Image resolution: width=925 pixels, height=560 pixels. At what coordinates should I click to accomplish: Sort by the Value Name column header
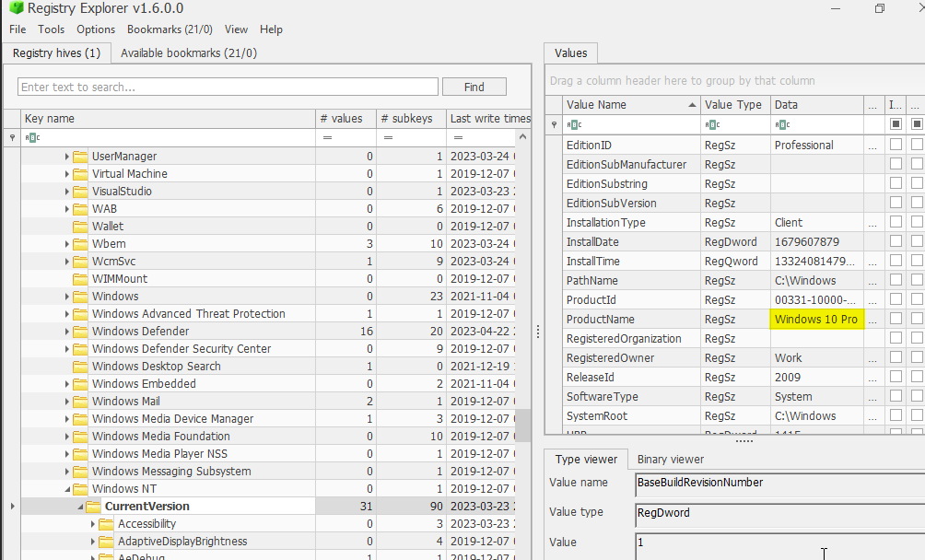(626, 105)
